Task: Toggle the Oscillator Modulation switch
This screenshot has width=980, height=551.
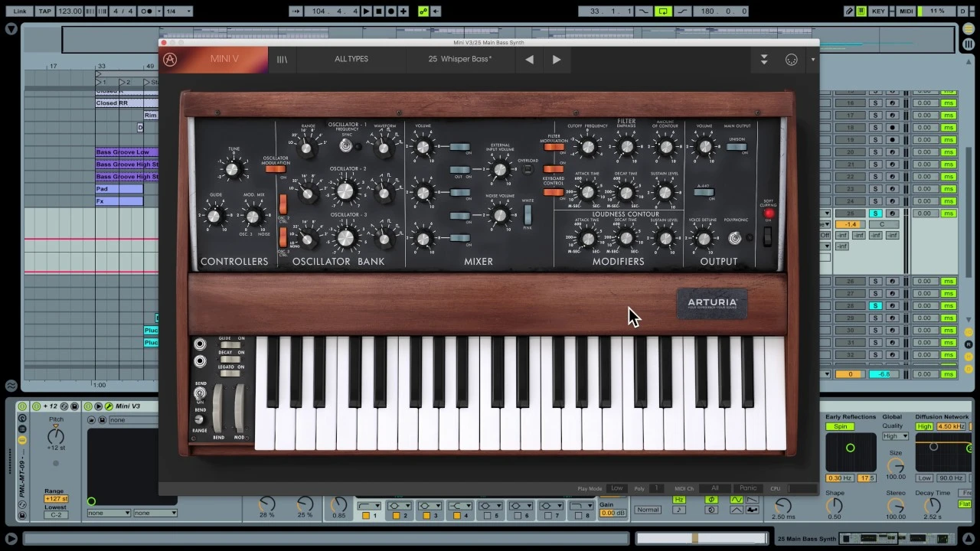Action: [x=276, y=170]
